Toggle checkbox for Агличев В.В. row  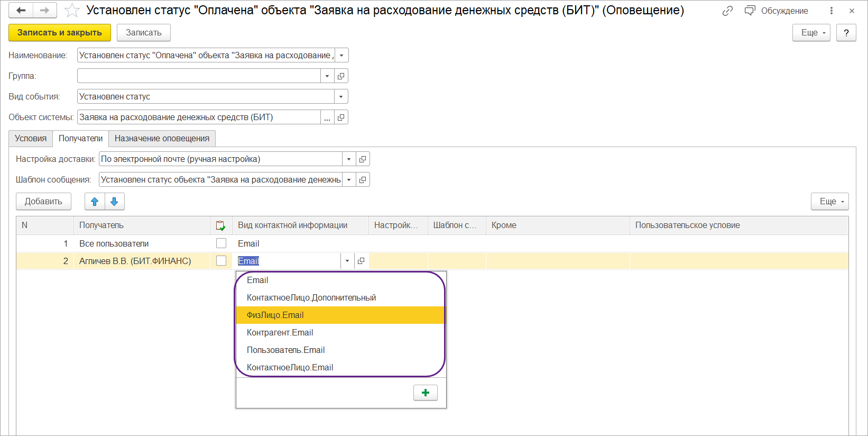(221, 261)
